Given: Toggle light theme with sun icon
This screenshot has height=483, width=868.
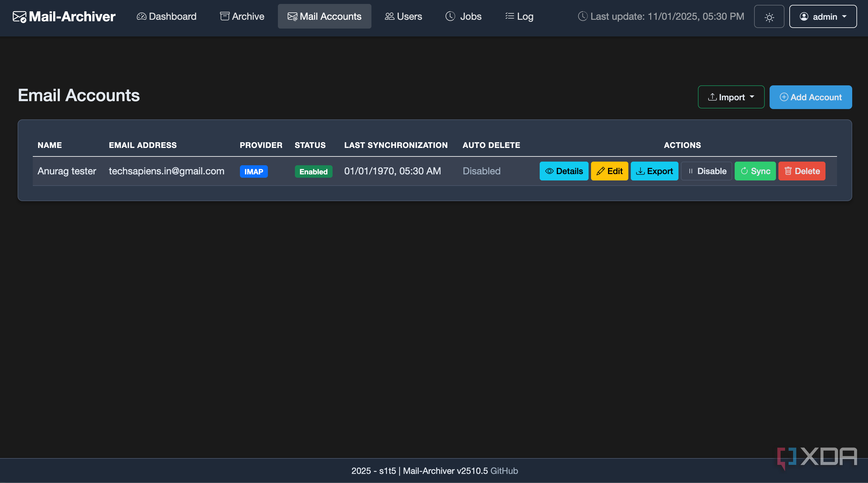Looking at the screenshot, I should click(x=769, y=17).
